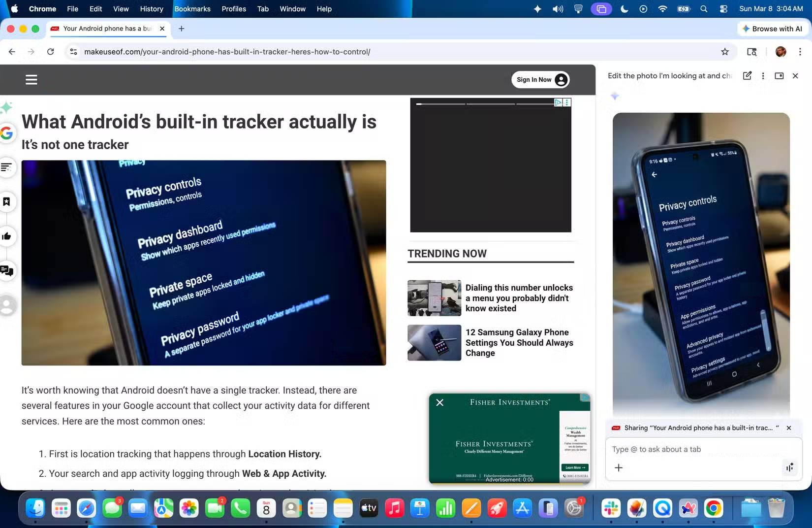Toggle system volume via the speaker menu bar icon
Screen dimensions: 812x528
pos(558,8)
